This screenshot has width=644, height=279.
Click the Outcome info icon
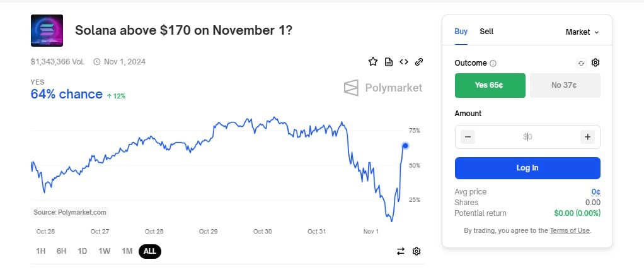click(493, 63)
